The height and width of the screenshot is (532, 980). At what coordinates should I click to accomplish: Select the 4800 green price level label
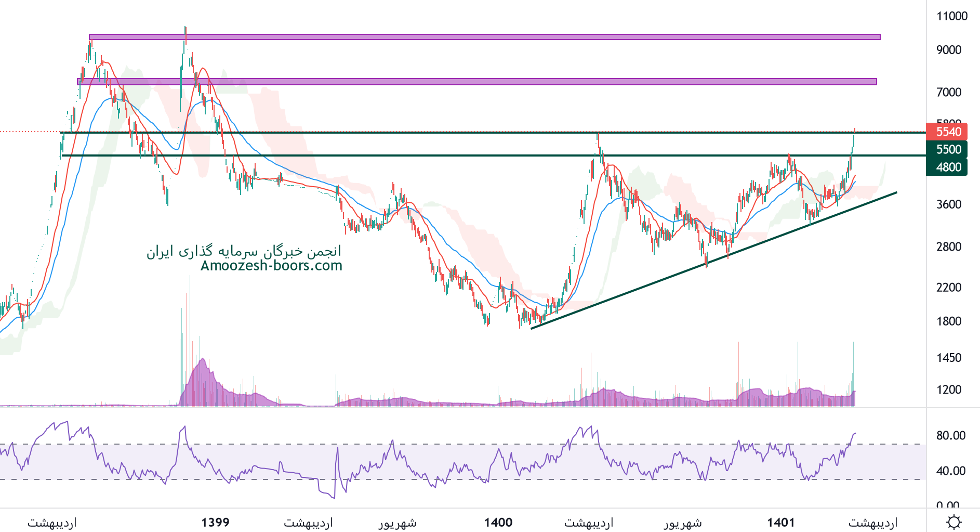click(x=947, y=167)
